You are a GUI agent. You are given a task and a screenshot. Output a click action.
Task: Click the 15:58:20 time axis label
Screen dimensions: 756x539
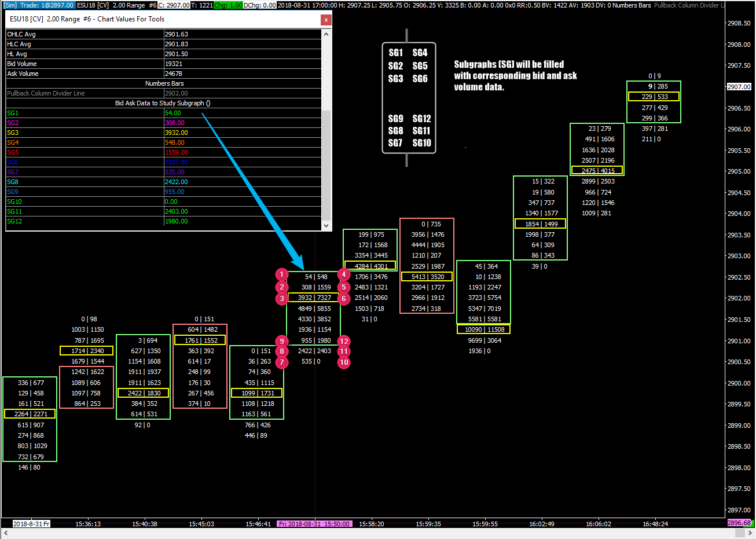pos(372,524)
